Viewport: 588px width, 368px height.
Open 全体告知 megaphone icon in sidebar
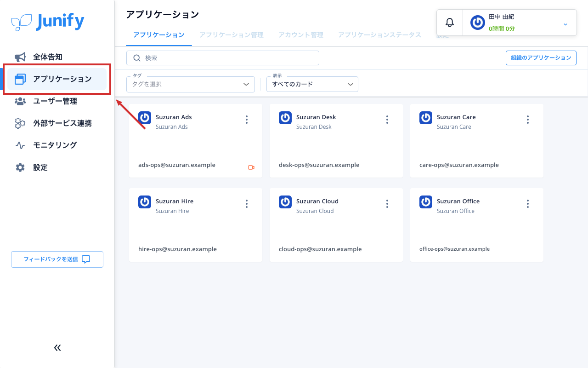tap(20, 57)
